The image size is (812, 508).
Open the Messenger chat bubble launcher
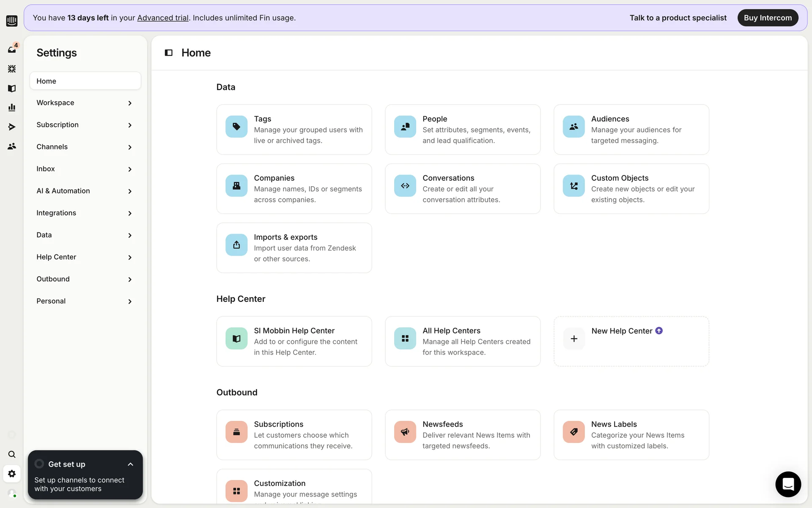pos(788,484)
